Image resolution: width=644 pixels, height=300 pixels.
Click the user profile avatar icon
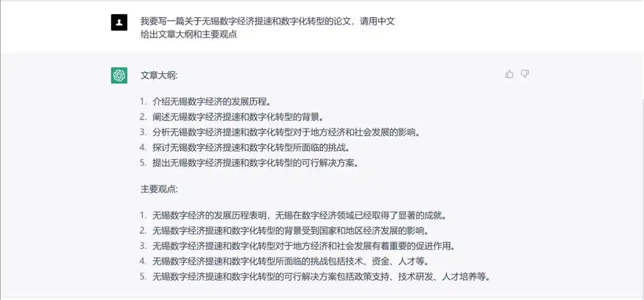[119, 22]
